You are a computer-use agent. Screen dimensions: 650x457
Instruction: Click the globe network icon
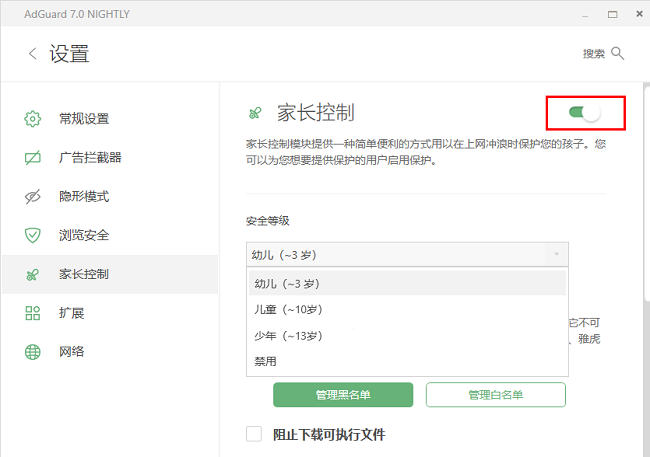[x=32, y=352]
